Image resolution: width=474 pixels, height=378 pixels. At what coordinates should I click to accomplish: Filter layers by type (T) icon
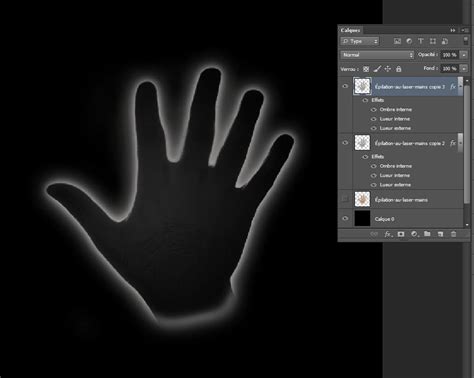[x=421, y=41]
